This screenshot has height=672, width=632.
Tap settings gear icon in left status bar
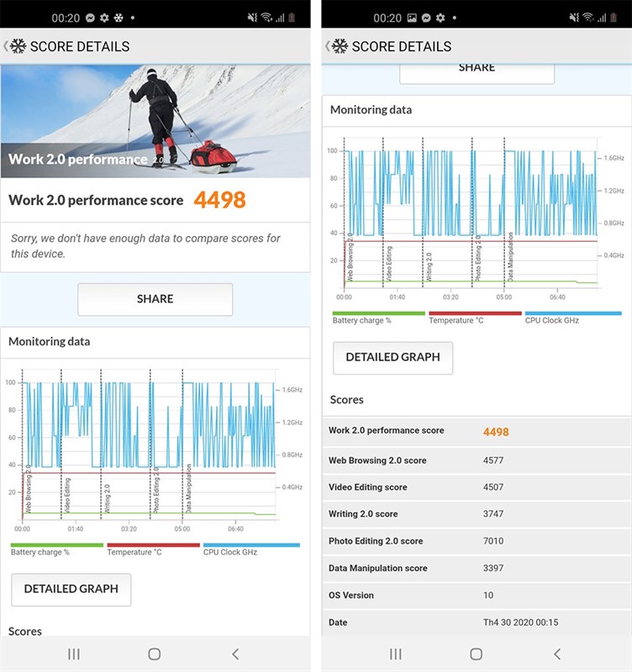[104, 18]
